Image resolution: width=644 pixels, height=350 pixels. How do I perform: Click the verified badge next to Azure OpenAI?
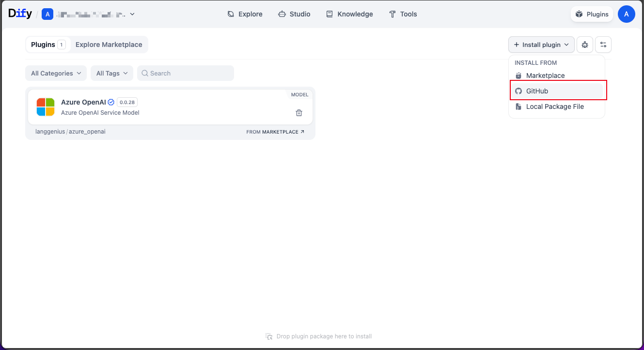point(111,102)
